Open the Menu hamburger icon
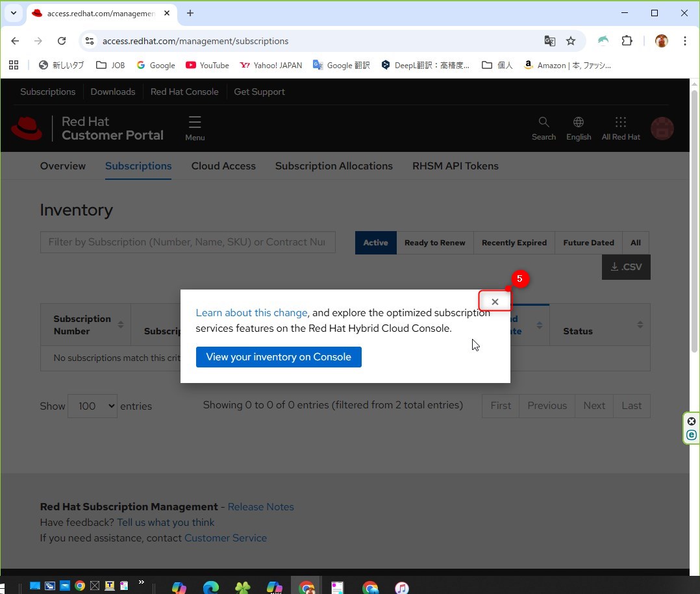This screenshot has height=594, width=700. [195, 129]
